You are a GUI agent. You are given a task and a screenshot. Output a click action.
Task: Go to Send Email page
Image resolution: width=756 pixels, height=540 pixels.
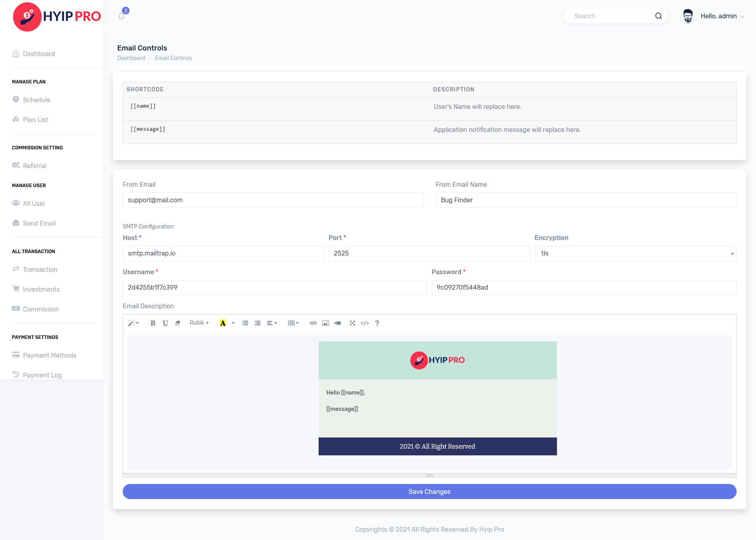39,223
